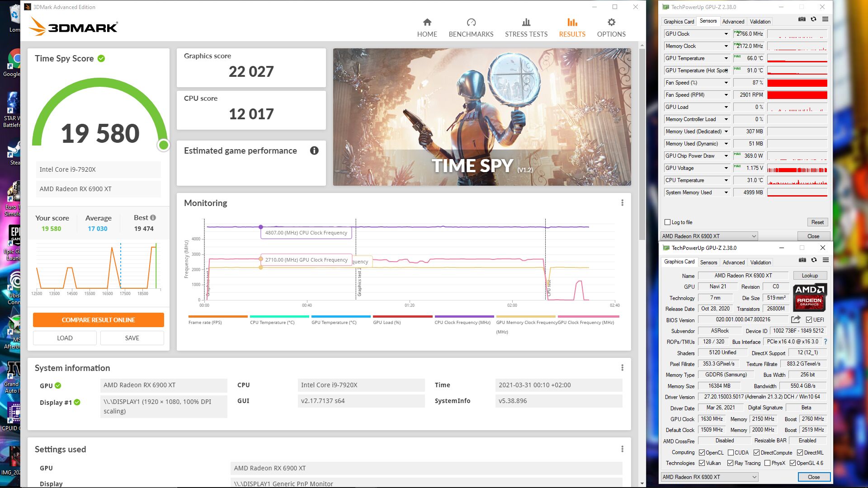Click the Time Spy score gauge knob

164,145
